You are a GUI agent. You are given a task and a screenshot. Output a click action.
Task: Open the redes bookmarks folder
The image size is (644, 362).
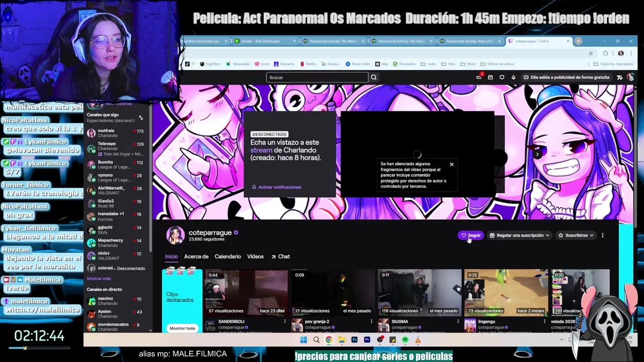tap(428, 64)
